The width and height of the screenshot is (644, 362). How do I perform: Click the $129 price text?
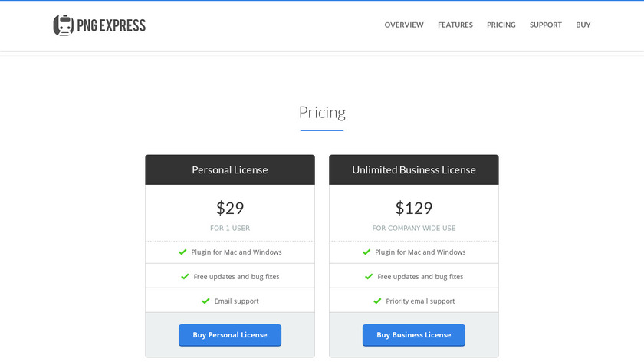pyautogui.click(x=414, y=208)
